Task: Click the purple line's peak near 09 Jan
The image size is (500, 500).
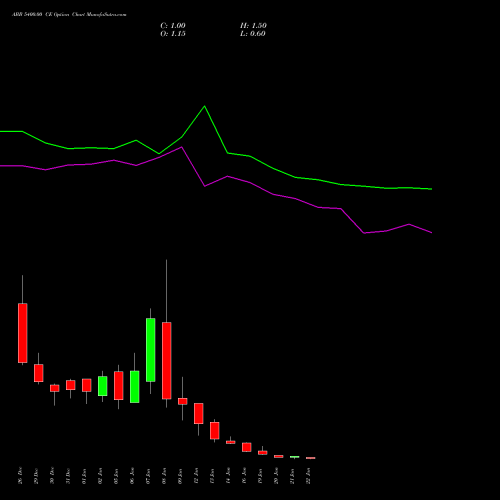Action: [x=182, y=147]
